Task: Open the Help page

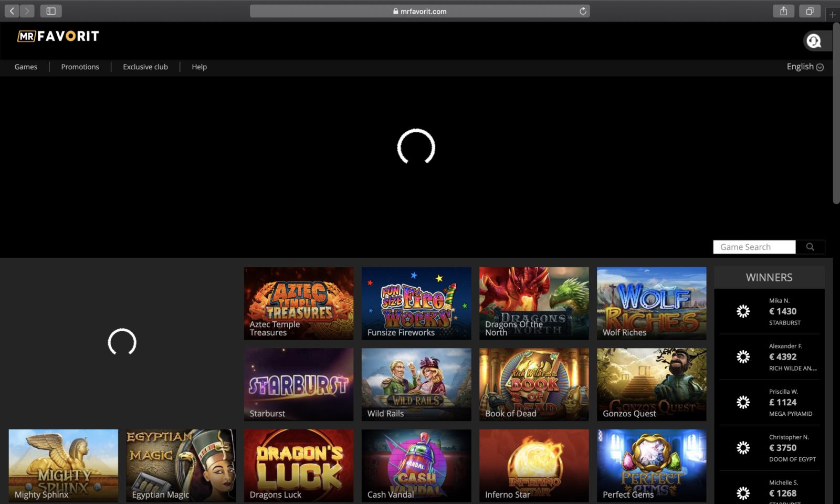Action: click(199, 67)
